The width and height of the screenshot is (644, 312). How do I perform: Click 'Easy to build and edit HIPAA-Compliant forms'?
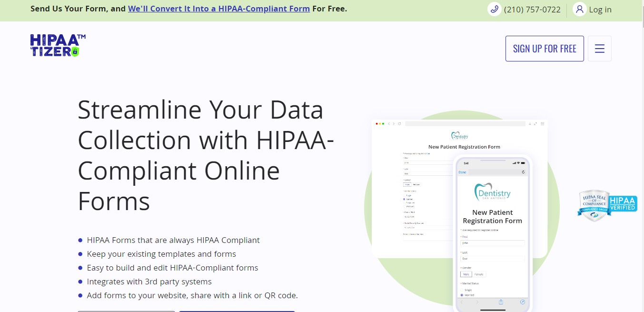tap(172, 268)
